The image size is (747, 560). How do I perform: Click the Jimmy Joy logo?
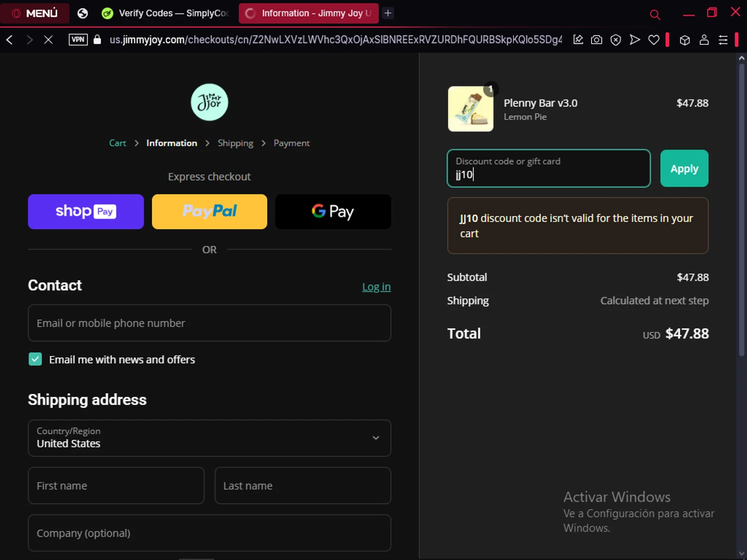click(x=210, y=102)
